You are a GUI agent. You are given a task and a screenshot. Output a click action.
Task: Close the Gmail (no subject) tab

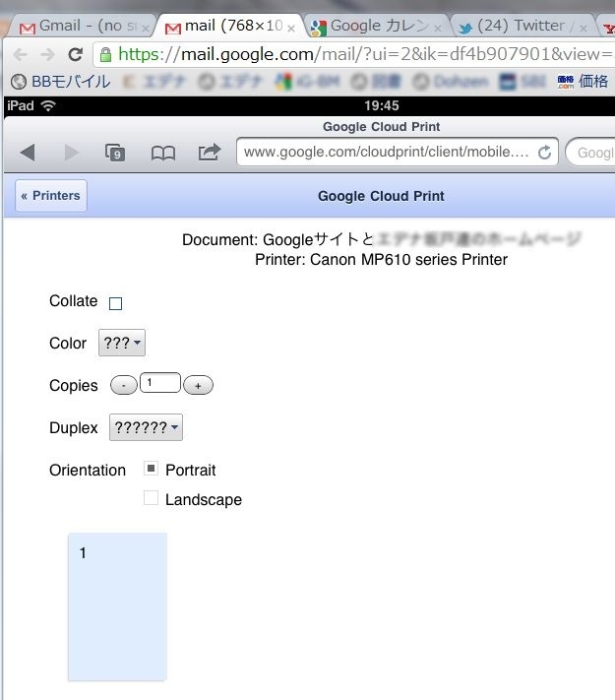click(145, 29)
